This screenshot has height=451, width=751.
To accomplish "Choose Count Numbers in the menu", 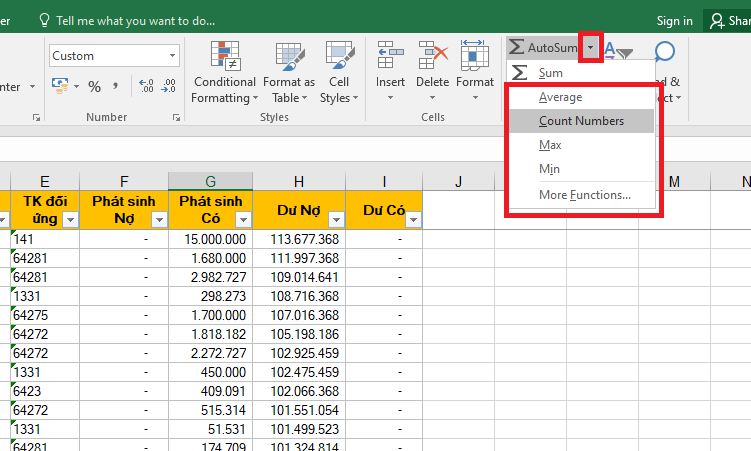I will coord(581,121).
